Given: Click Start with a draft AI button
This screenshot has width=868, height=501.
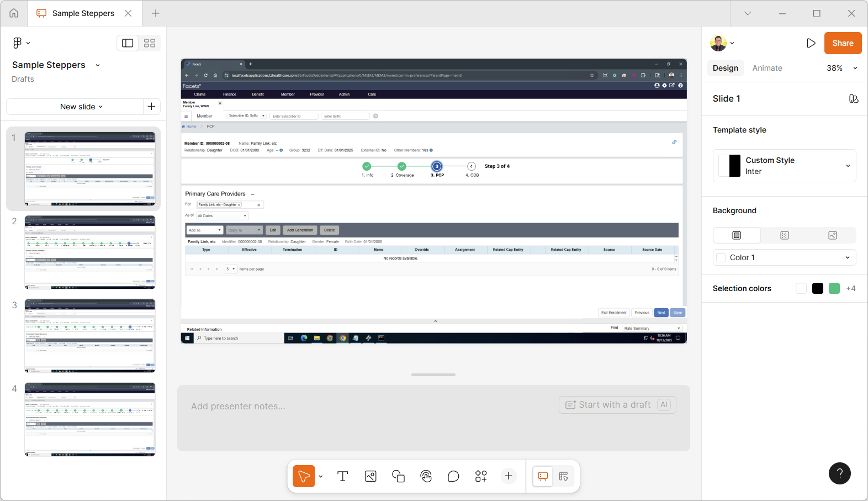Looking at the screenshot, I should click(617, 405).
